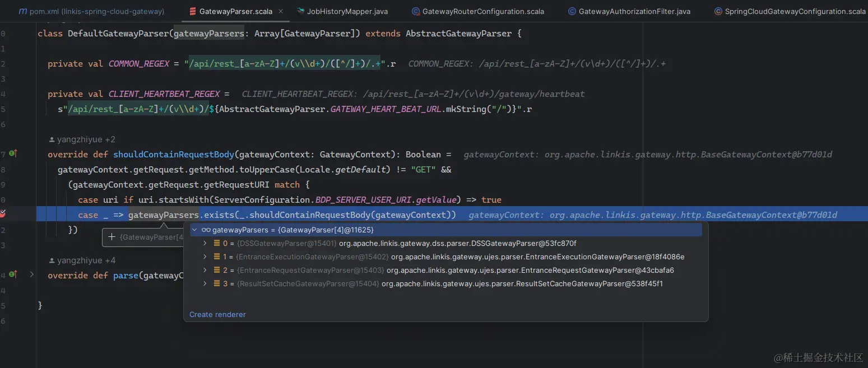
Task: Click the array element icon of ResultSetCacheGatewayParser
Action: click(x=217, y=283)
